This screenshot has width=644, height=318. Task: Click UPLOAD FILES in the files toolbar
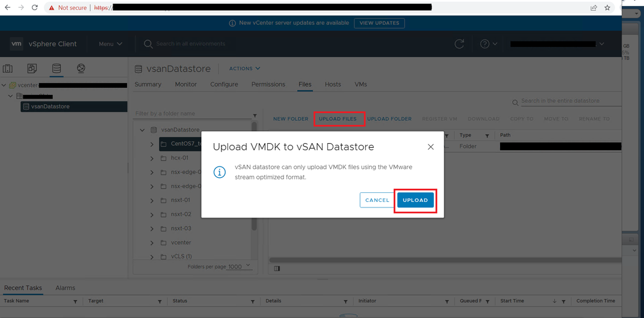[x=338, y=119]
